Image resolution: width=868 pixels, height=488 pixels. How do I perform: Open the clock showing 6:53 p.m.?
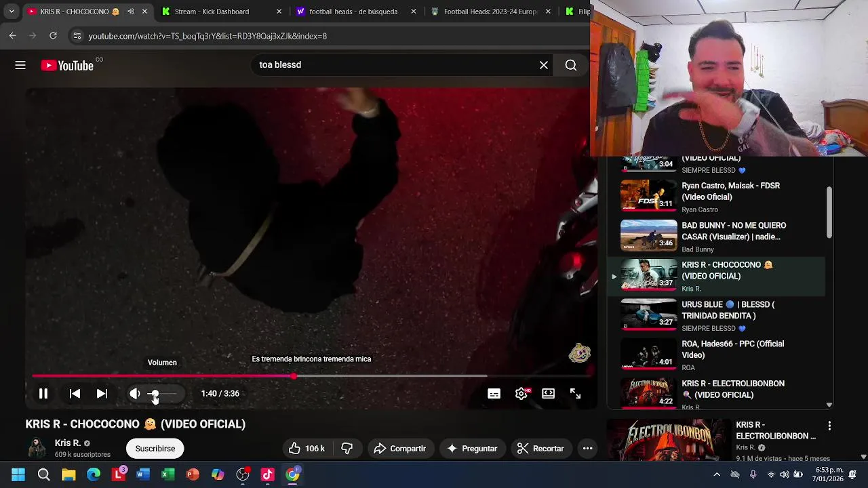pos(829,474)
